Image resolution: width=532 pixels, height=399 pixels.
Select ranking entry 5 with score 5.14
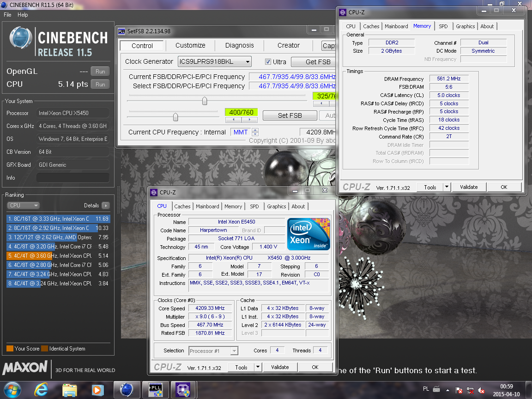[58, 256]
